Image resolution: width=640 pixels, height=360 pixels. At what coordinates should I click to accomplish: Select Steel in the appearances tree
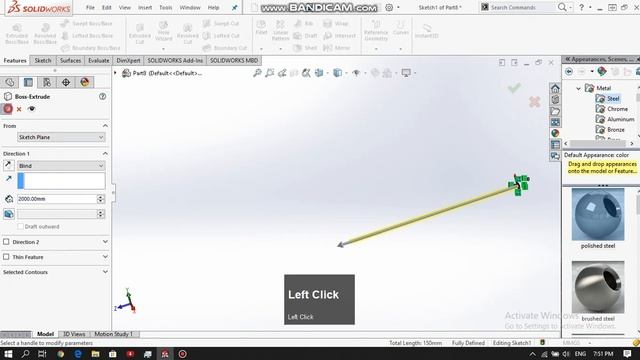point(613,98)
